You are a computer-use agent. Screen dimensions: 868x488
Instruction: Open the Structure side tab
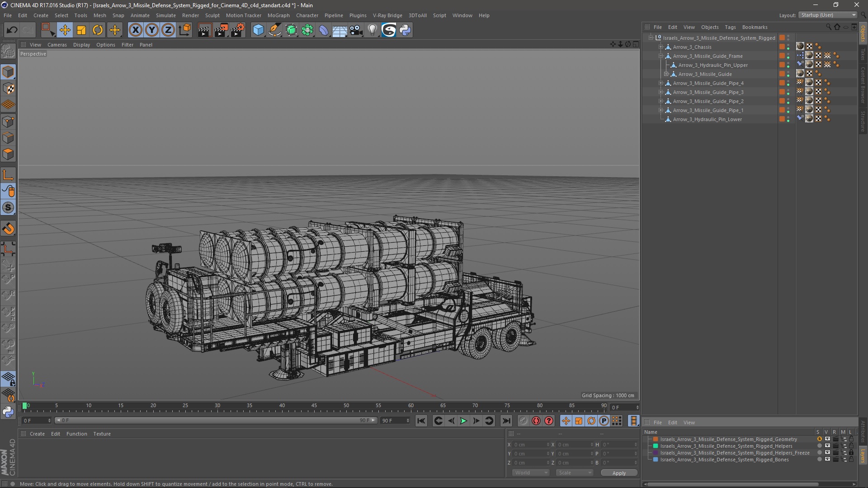pyautogui.click(x=863, y=121)
